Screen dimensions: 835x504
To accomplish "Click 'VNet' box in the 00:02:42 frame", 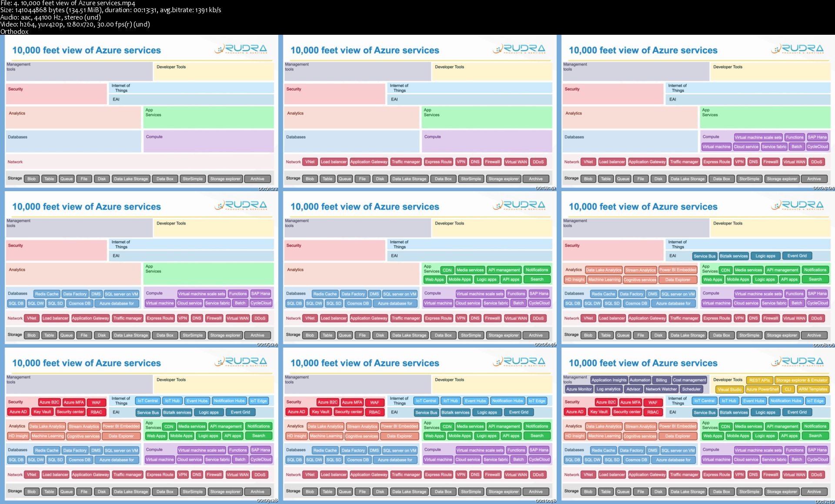I will click(x=310, y=162).
